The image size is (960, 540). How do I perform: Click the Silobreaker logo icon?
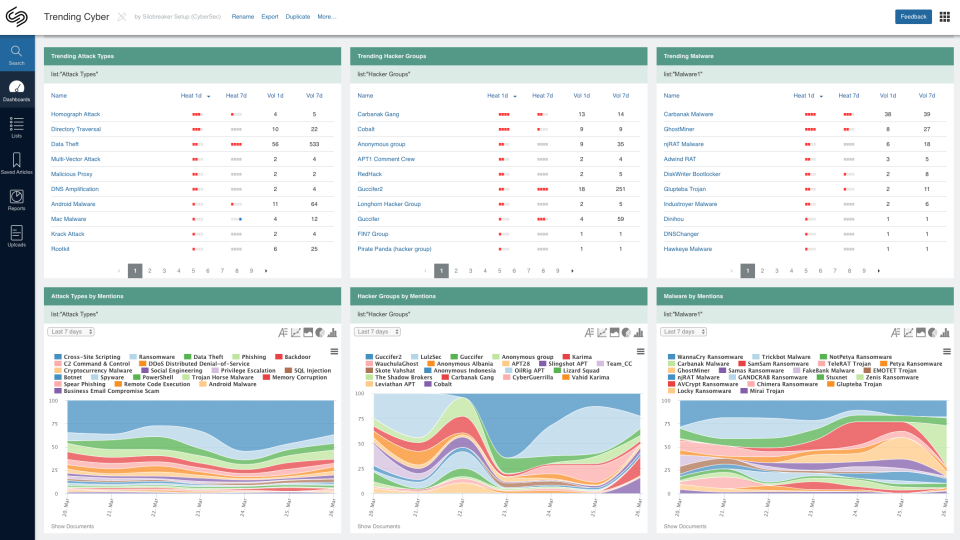point(17,17)
